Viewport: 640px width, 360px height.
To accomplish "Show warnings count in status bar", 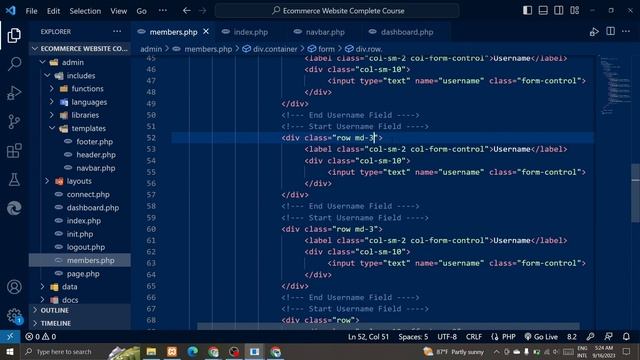I will click(49, 337).
